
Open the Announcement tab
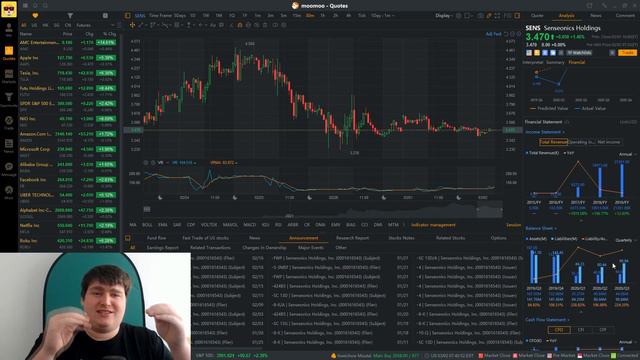[x=303, y=238]
